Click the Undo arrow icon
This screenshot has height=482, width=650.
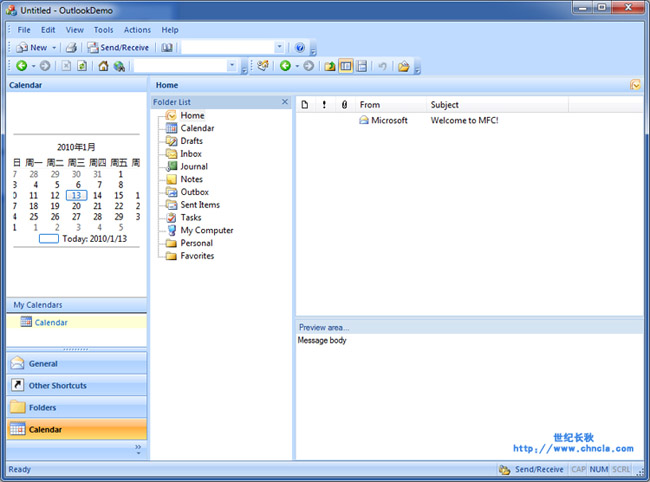[x=382, y=66]
